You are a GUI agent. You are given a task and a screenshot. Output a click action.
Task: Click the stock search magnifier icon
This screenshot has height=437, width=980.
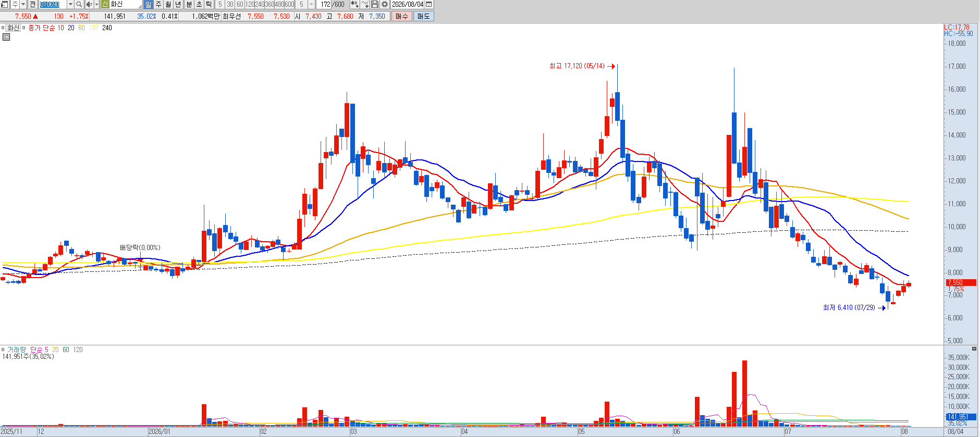pos(79,4)
